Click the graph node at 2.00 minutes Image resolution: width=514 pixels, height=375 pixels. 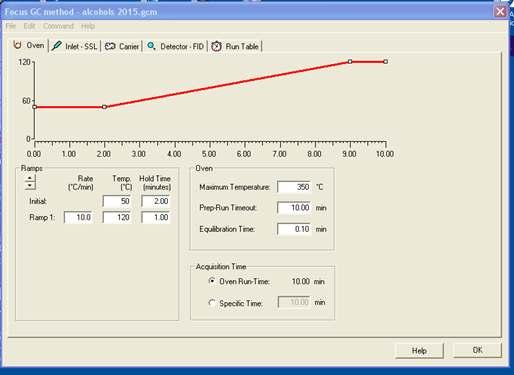click(104, 107)
